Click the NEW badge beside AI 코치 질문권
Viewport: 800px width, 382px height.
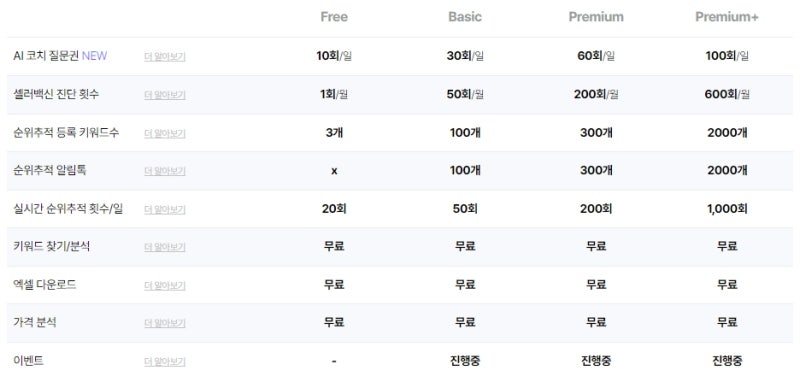(94, 56)
